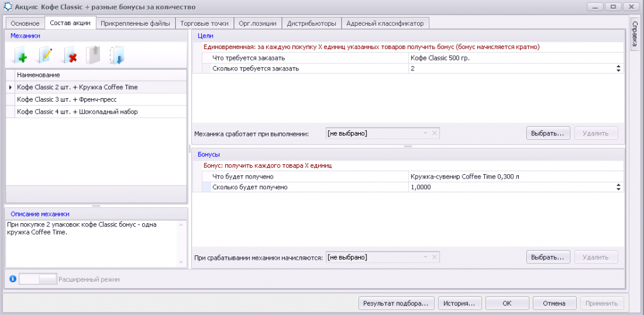Click the Что требуется заказать label

pyautogui.click(x=248, y=58)
